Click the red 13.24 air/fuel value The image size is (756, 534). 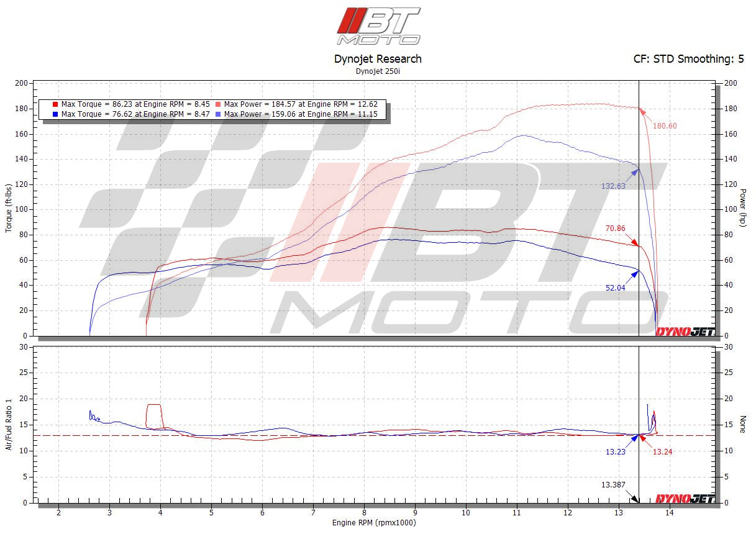click(662, 452)
